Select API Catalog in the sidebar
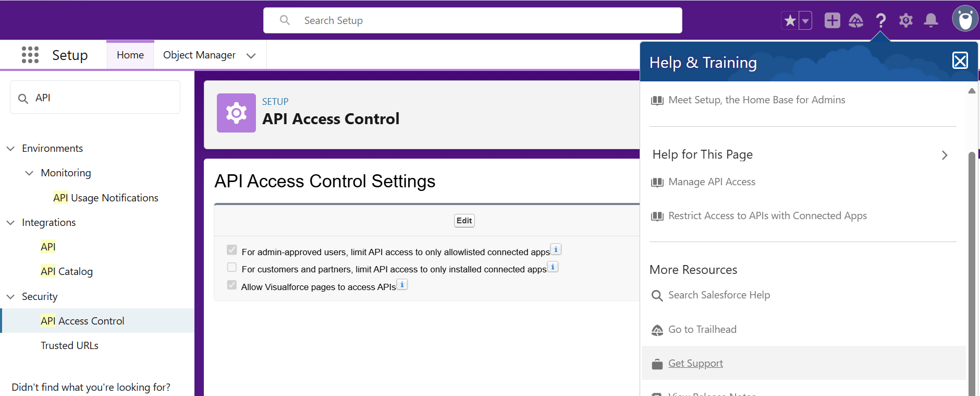Screen dimensions: 980x396 pyautogui.click(x=67, y=271)
